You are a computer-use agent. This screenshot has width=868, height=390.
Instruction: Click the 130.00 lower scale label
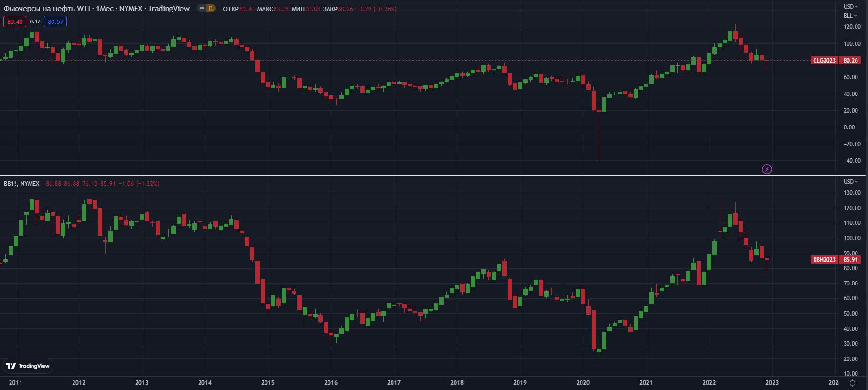click(852, 193)
